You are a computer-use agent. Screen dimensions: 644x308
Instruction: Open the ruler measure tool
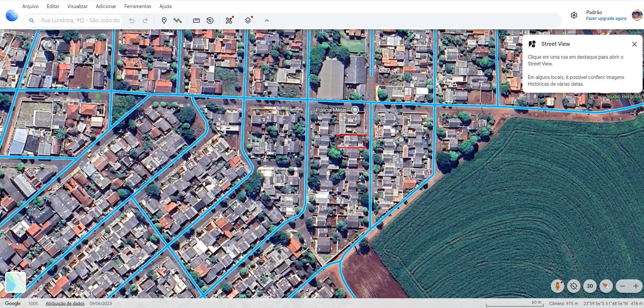tap(196, 21)
